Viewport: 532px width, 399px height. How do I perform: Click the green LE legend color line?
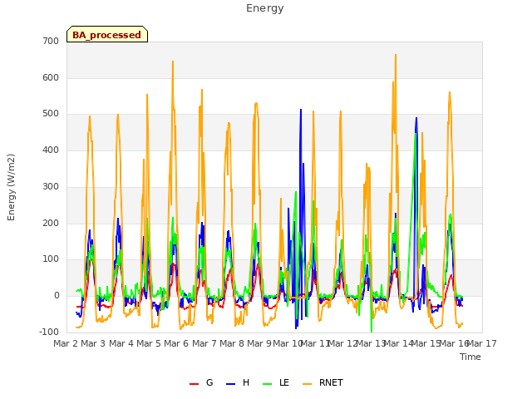point(268,384)
